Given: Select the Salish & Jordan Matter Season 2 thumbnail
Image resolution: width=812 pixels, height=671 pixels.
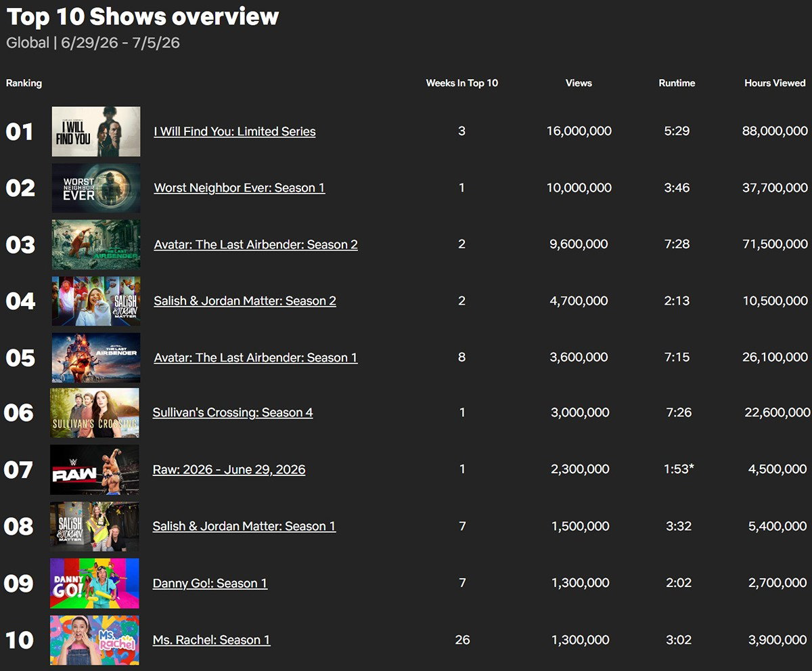Looking at the screenshot, I should [x=96, y=301].
